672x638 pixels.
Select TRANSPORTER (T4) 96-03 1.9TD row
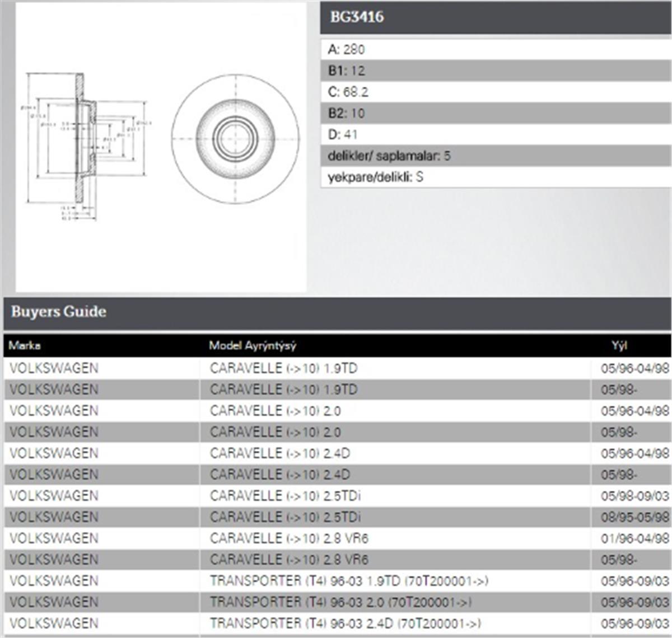click(x=338, y=581)
